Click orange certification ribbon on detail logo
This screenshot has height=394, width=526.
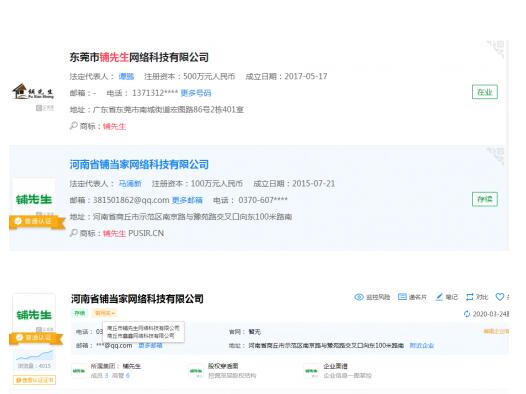click(36, 338)
